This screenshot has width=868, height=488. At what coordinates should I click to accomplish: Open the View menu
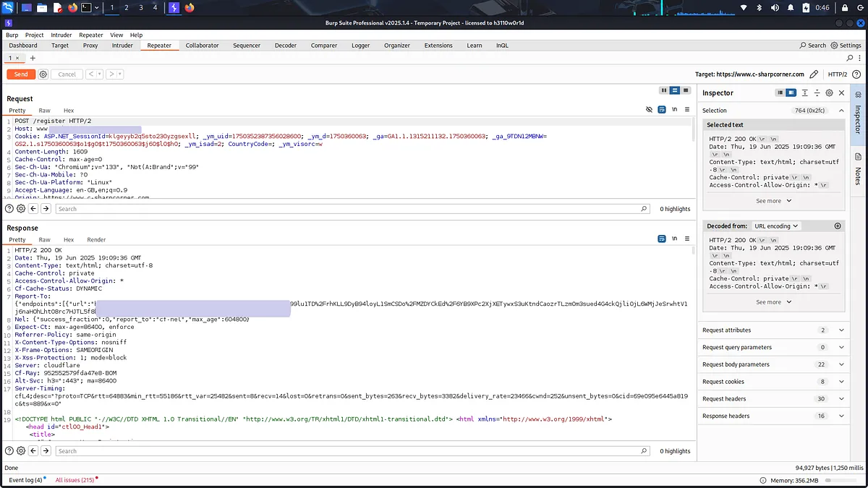116,35
